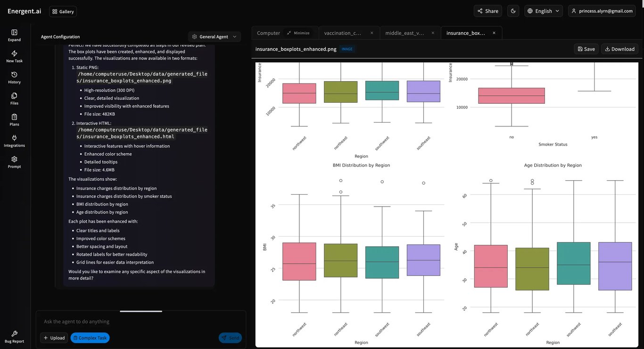This screenshot has width=644, height=349.
Task: Switch to the Computer tab
Action: [268, 33]
